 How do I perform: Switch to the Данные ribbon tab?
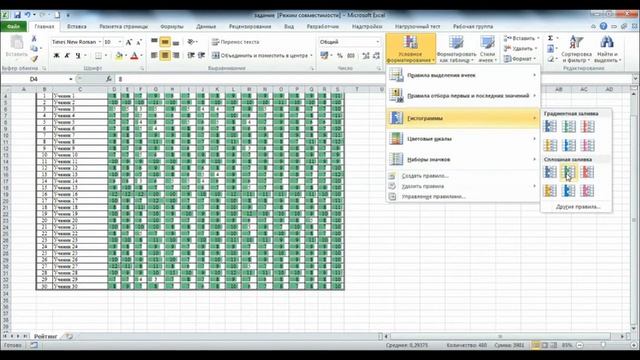(x=206, y=27)
